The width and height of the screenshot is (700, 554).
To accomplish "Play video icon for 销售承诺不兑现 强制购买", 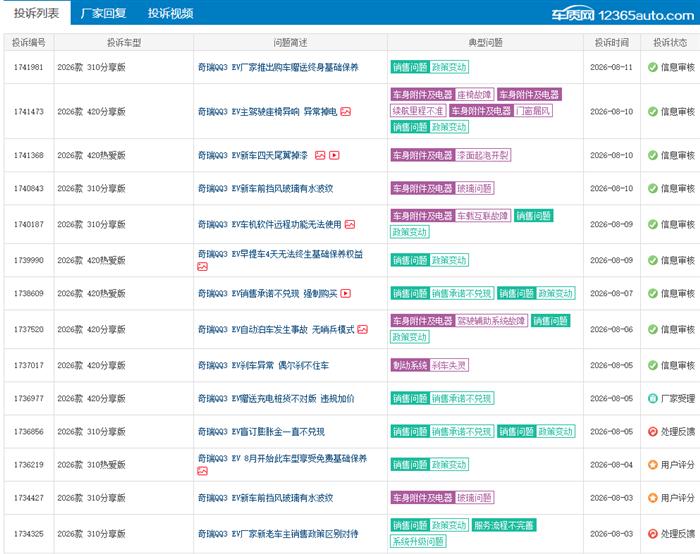I will pyautogui.click(x=346, y=294).
